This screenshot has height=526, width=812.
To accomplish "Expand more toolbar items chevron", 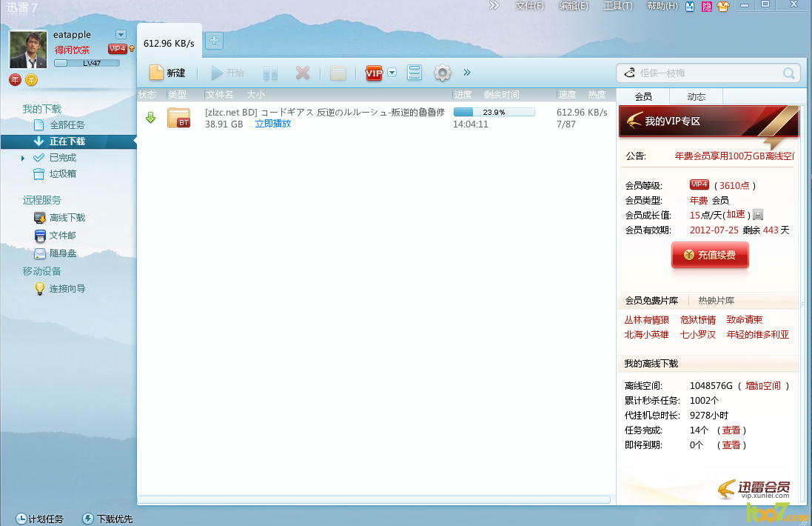I will [467, 73].
